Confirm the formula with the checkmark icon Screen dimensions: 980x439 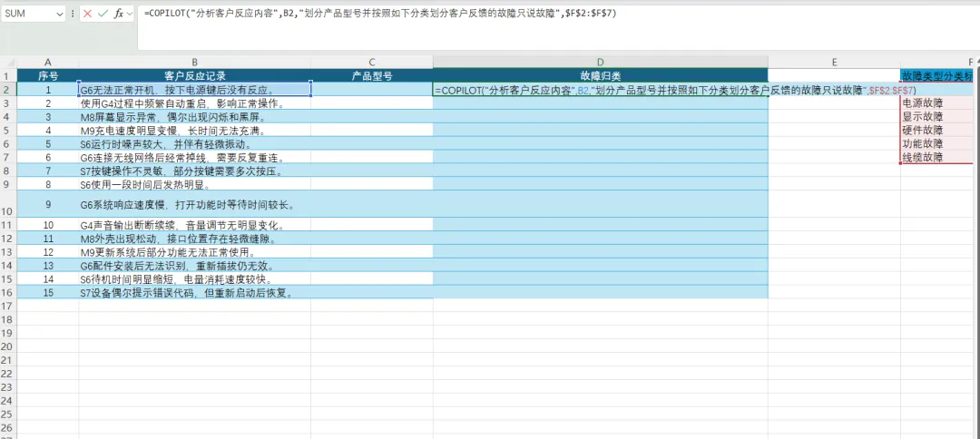(103, 14)
